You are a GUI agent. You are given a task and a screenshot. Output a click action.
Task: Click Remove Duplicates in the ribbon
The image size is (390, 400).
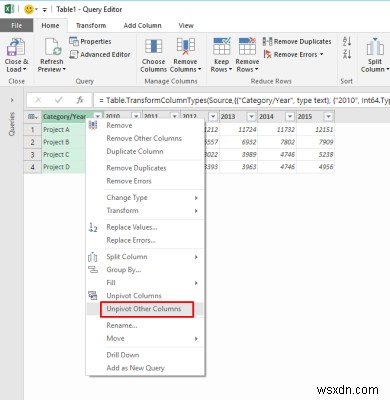point(297,41)
